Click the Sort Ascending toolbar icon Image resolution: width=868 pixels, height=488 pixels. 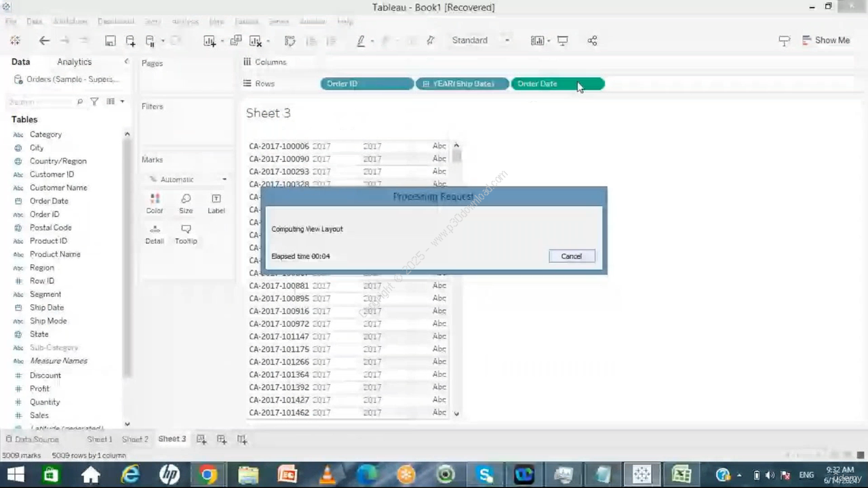pos(311,41)
